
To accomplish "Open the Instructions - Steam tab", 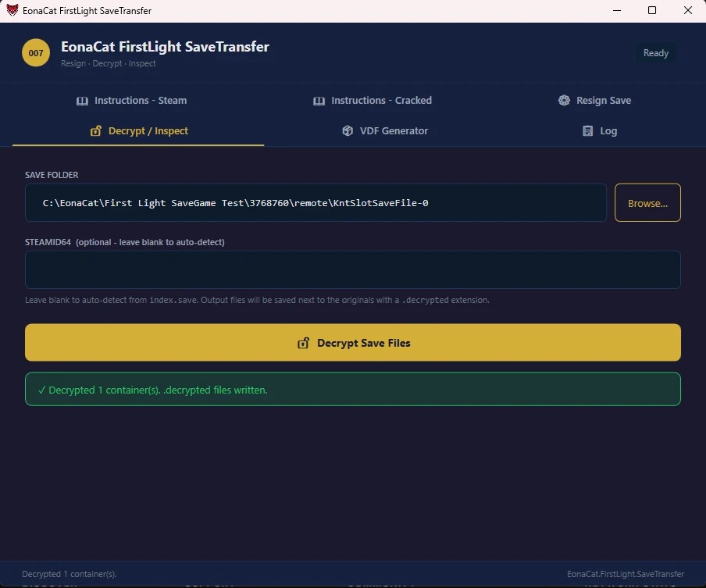I will (131, 101).
